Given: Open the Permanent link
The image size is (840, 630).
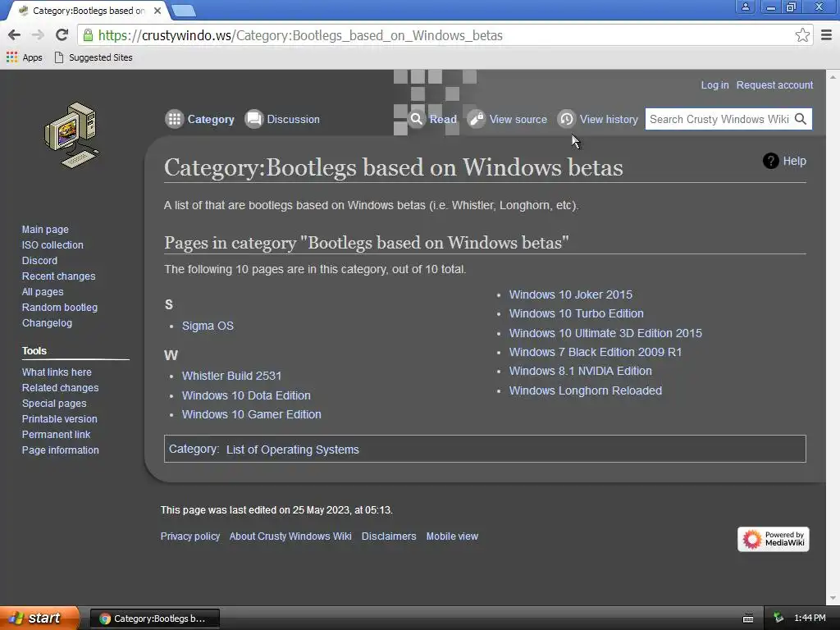Looking at the screenshot, I should 56,434.
